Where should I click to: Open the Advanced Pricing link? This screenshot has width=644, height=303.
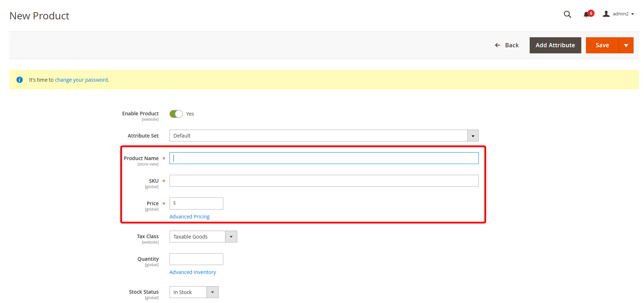pos(189,217)
